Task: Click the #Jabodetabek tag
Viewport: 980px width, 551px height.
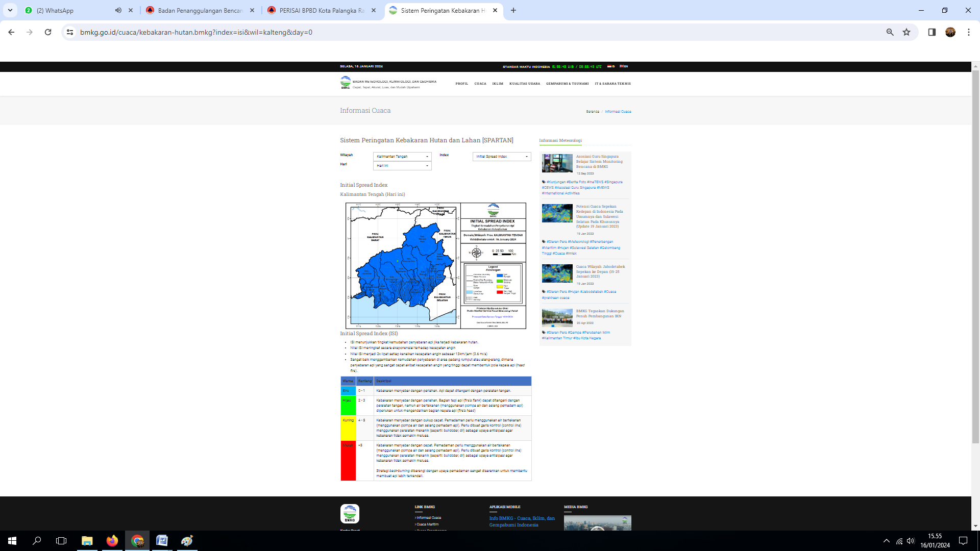Action: (592, 292)
